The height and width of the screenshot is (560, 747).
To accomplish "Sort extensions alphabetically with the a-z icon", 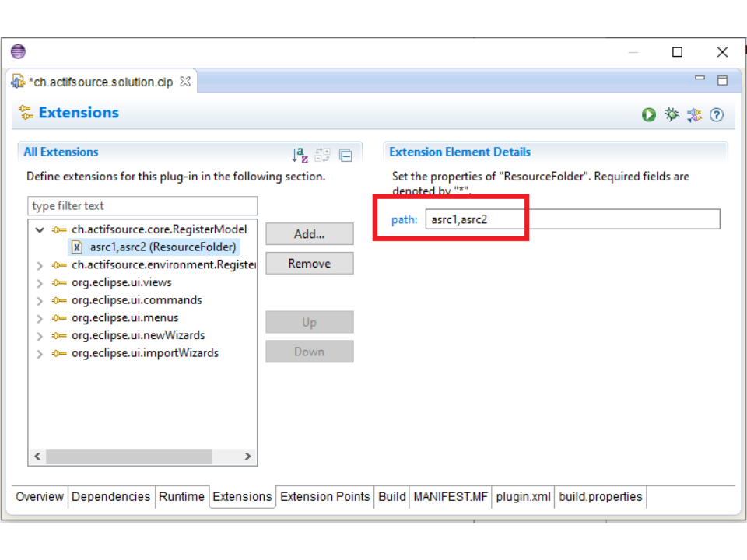I will (300, 156).
